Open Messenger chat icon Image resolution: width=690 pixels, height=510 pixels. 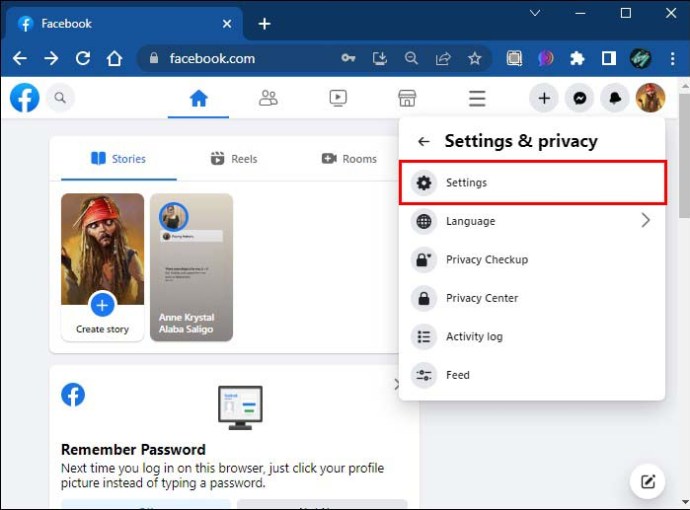[x=579, y=98]
